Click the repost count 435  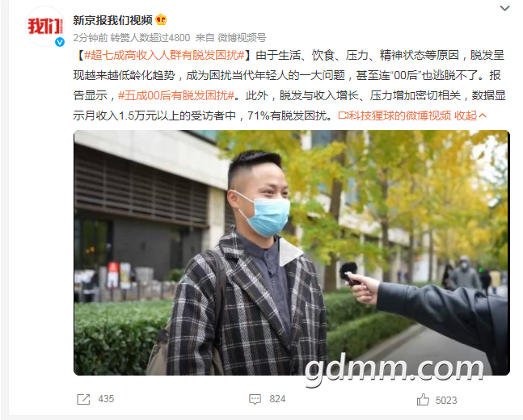click(106, 399)
